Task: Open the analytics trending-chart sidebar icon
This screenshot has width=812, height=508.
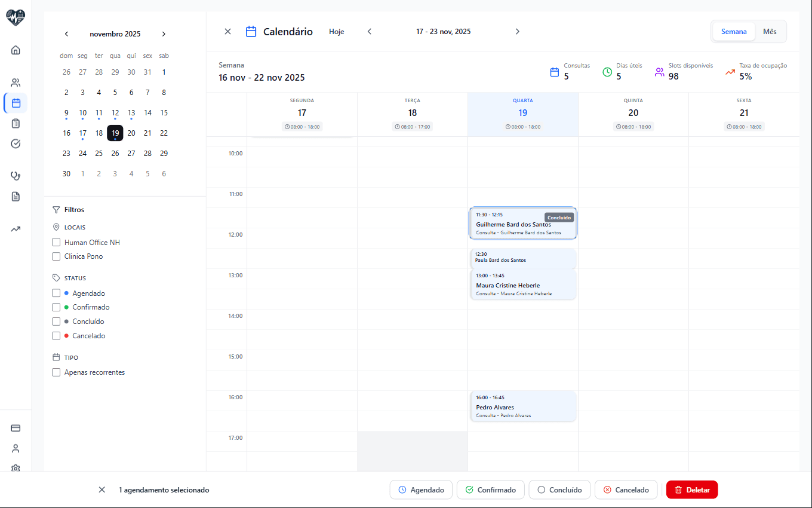Action: pyautogui.click(x=15, y=228)
